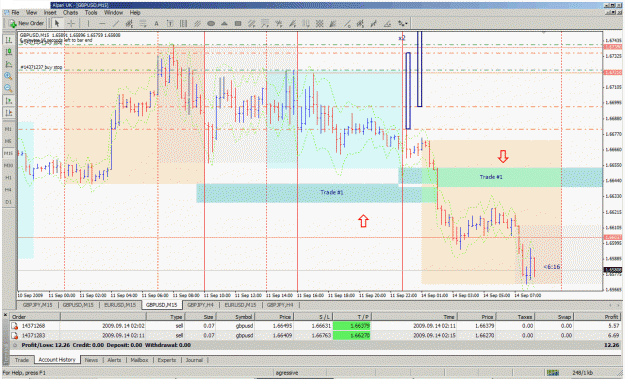Viewport: 625px width, 379px height.
Task: Switch chart to Bar Chart view
Action: click(x=8, y=40)
